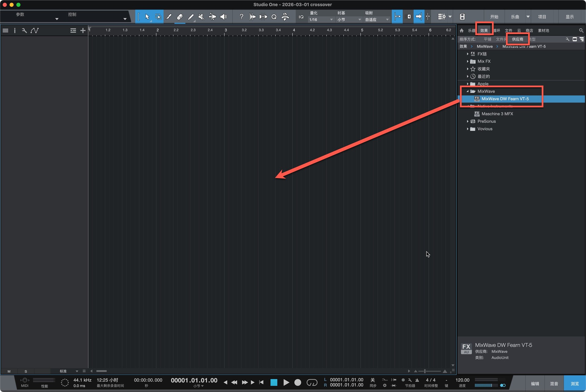Open the quantize 1/16 dropdown
Screen dimensions: 586x392
point(320,20)
